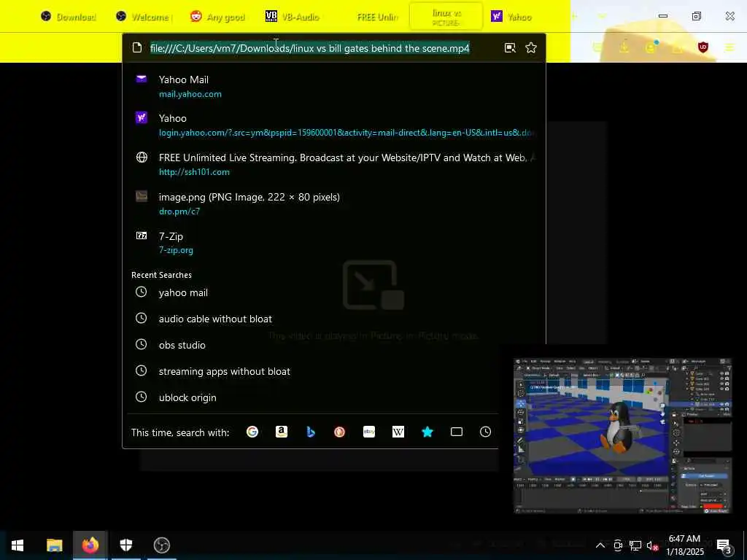Open the Windows Start menu
The width and height of the screenshot is (747, 560).
click(18, 545)
